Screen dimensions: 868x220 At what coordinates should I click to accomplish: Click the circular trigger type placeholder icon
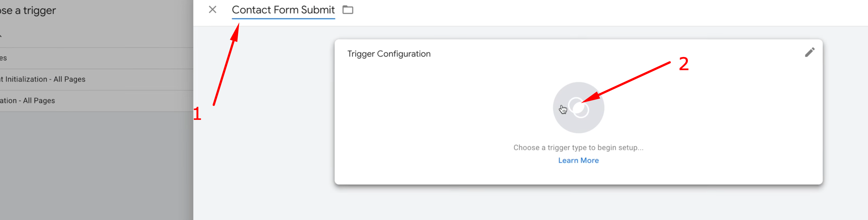579,108
